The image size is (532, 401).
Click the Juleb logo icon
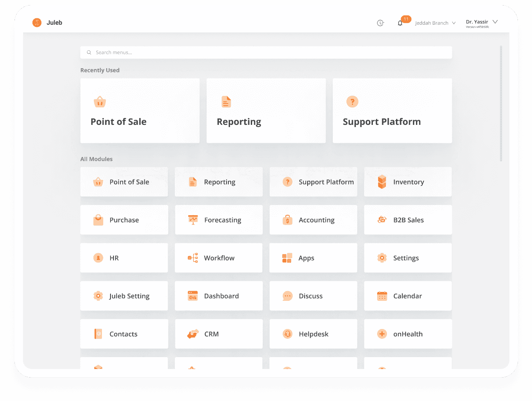pos(37,23)
